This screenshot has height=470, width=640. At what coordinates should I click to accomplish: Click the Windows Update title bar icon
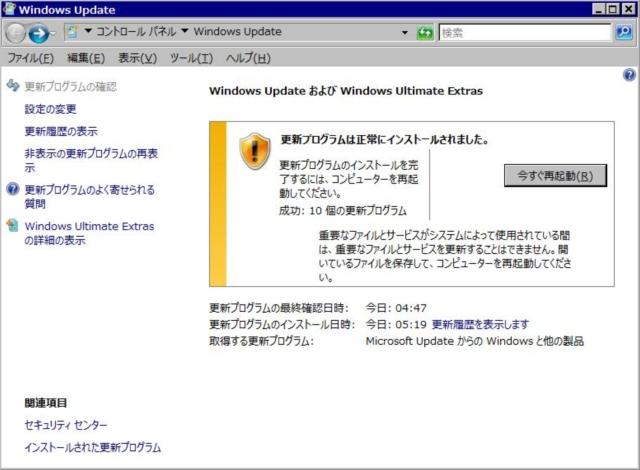9,9
